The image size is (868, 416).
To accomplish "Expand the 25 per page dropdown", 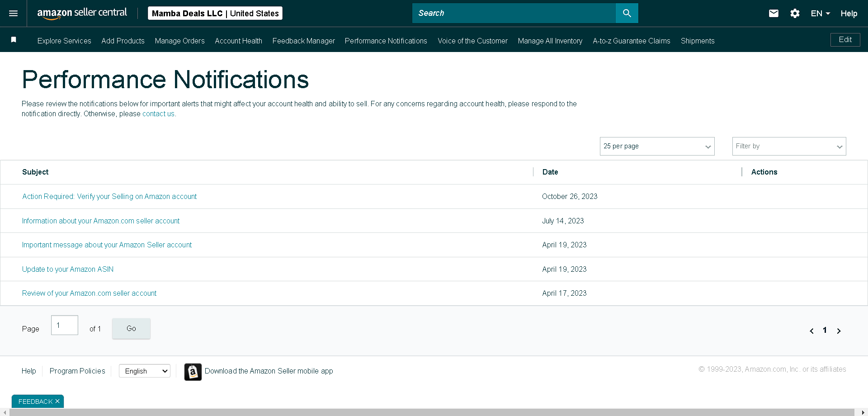I will [657, 146].
